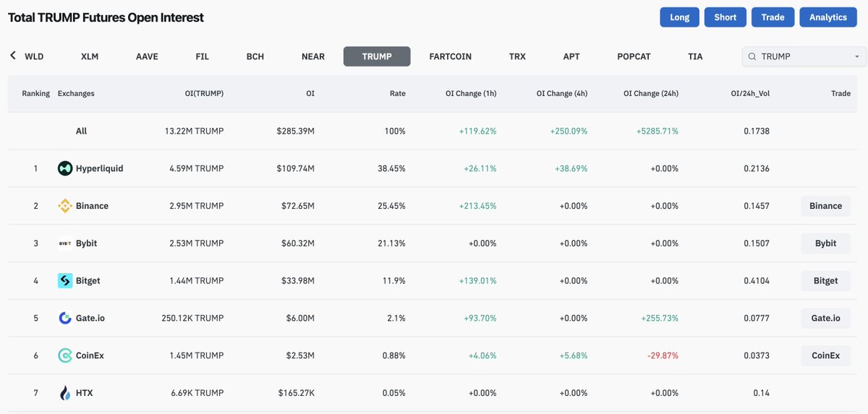Click the 0.4104 Bitget OI/Vol value
Image resolution: width=868 pixels, height=414 pixels.
(x=757, y=281)
